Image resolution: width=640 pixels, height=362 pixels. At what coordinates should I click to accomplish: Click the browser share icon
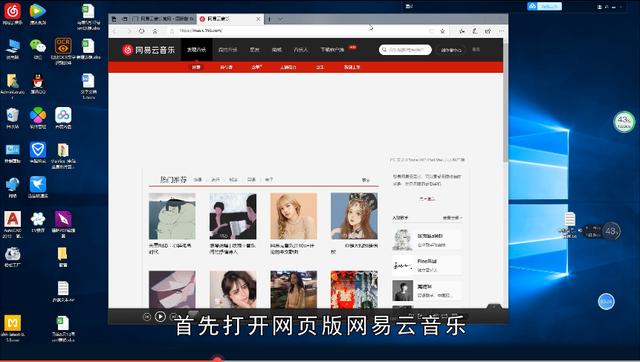pyautogui.click(x=488, y=31)
